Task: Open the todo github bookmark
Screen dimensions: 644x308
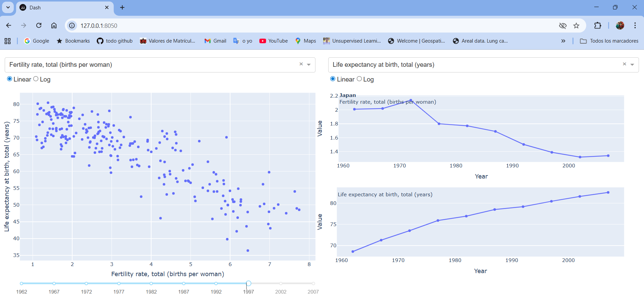Action: pyautogui.click(x=115, y=41)
